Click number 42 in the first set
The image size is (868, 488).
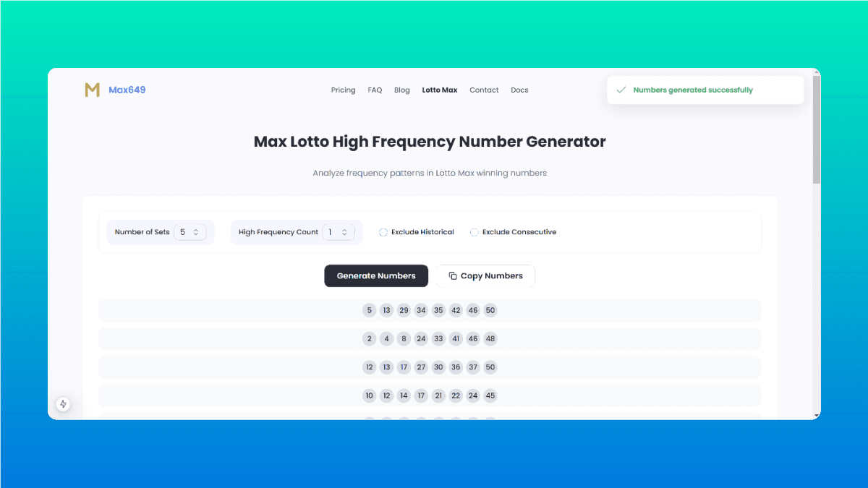click(x=456, y=310)
